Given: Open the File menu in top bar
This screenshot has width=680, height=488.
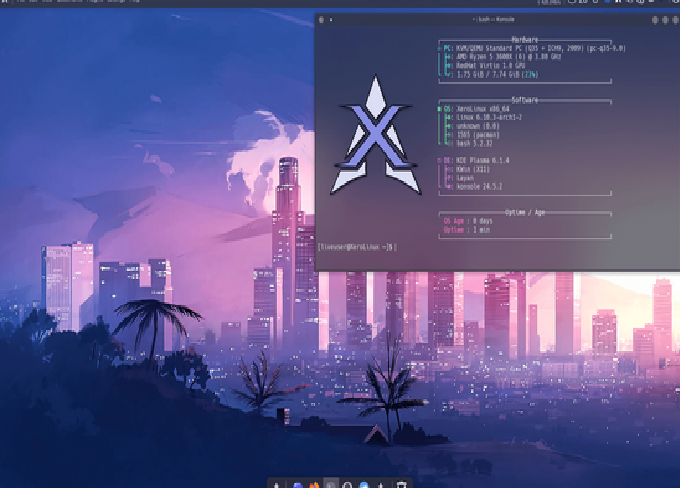Looking at the screenshot, I should (x=20, y=3).
